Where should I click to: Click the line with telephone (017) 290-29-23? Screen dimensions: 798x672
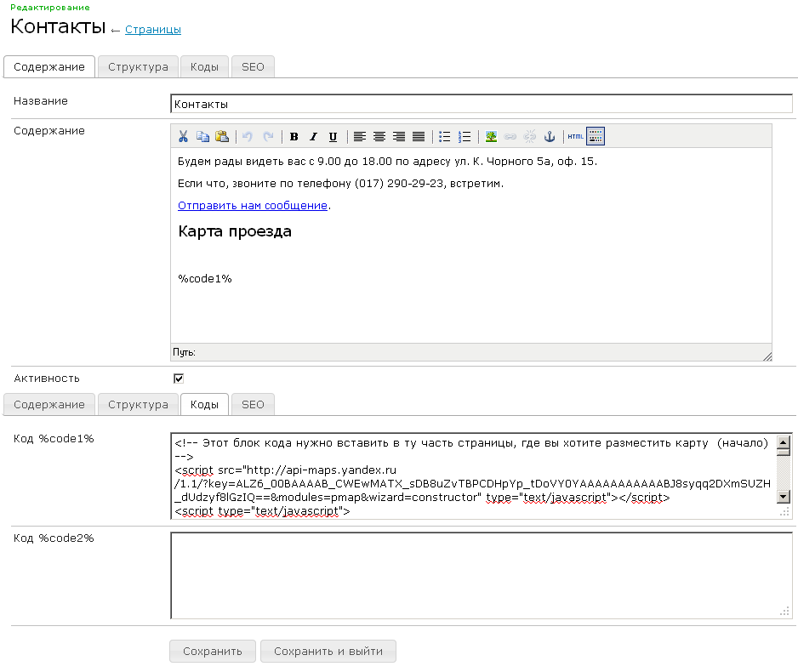click(340, 184)
